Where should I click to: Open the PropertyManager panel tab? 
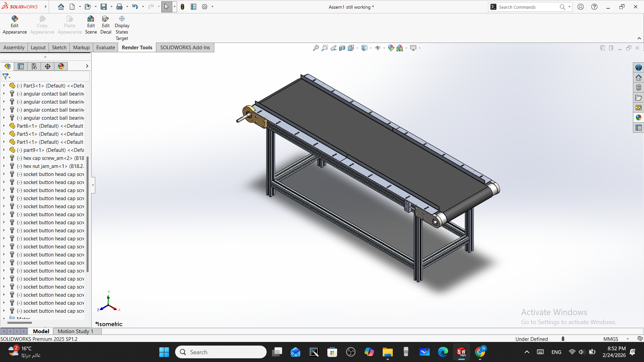tap(21, 66)
